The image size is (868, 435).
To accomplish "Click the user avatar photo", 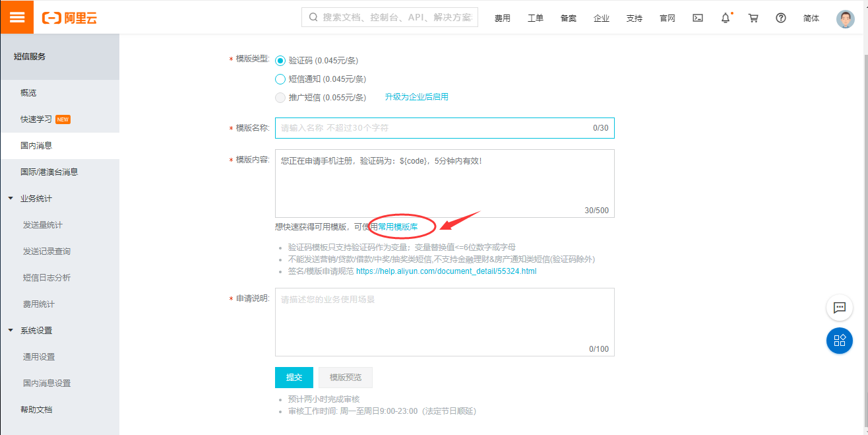I will pos(845,18).
